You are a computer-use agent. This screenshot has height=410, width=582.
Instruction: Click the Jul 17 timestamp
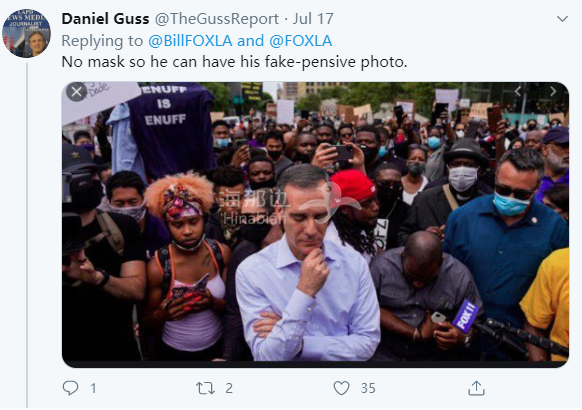[x=313, y=19]
